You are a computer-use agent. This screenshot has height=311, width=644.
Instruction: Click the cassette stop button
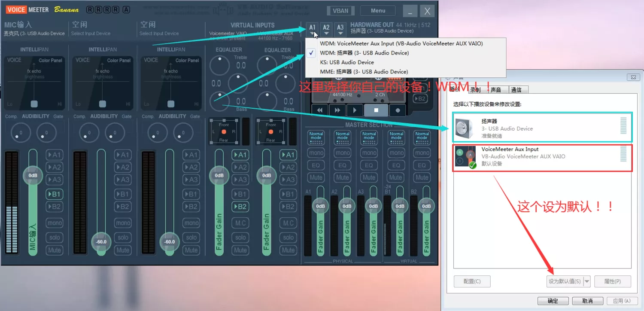376,110
